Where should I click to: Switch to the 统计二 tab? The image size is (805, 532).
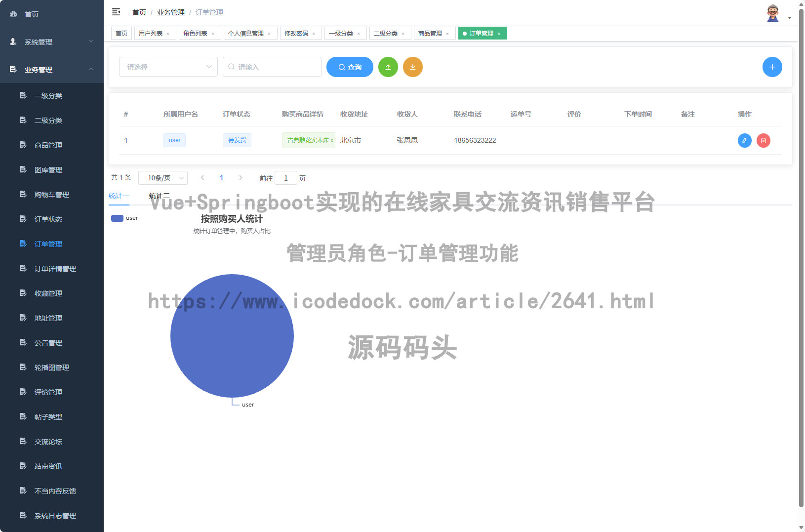[159, 196]
